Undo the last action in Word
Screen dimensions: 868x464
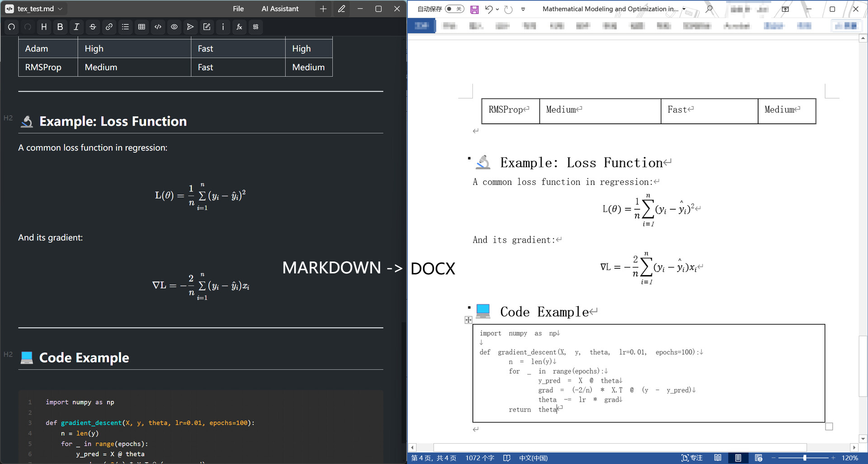[488, 9]
